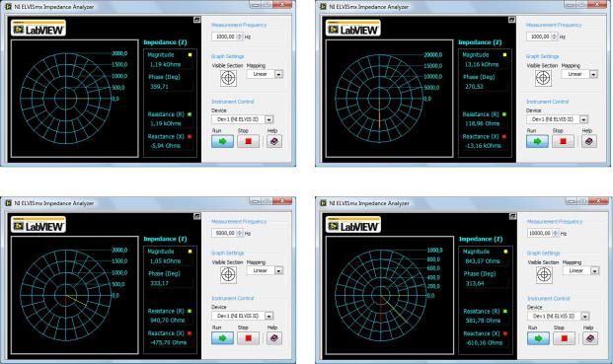Click Visible Section target icon in 10000 Hz window

pos(544,275)
